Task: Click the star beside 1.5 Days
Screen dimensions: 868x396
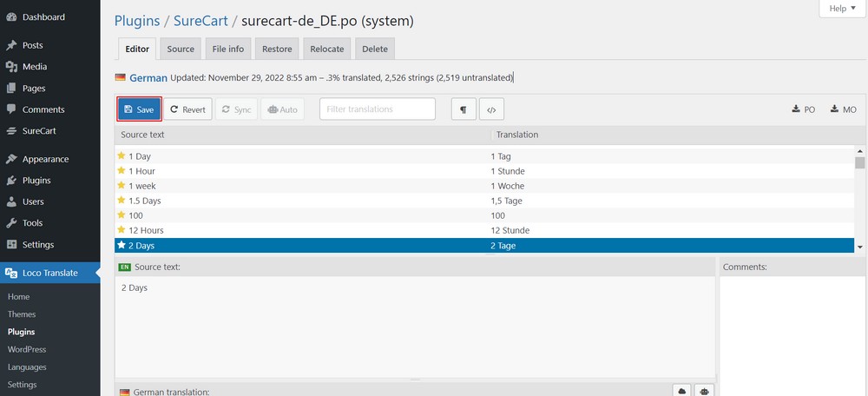Action: click(x=122, y=201)
